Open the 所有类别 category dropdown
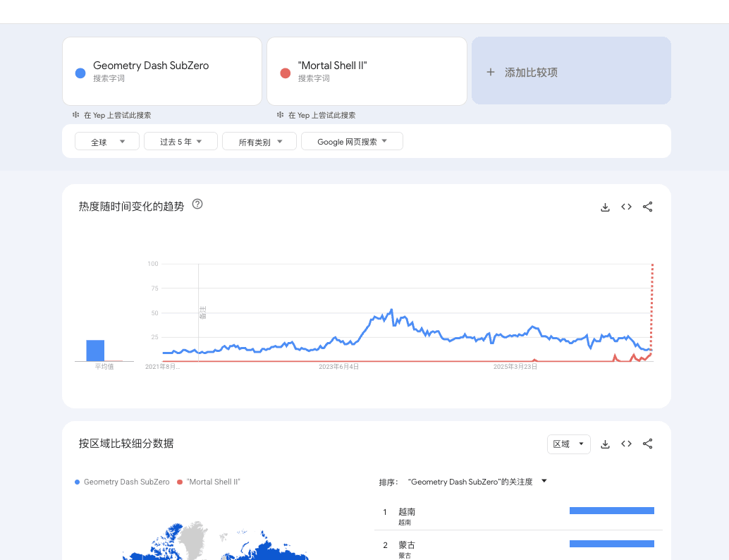This screenshot has height=560, width=729. (x=259, y=141)
